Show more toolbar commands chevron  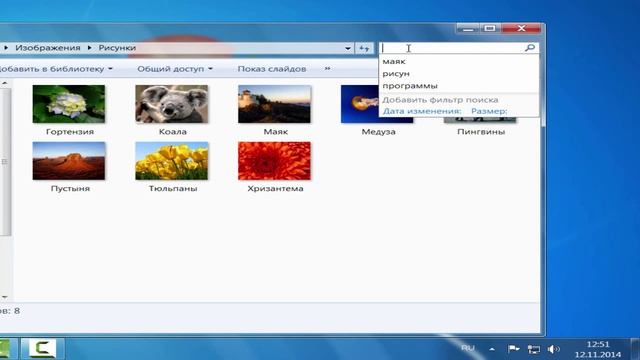click(x=327, y=69)
